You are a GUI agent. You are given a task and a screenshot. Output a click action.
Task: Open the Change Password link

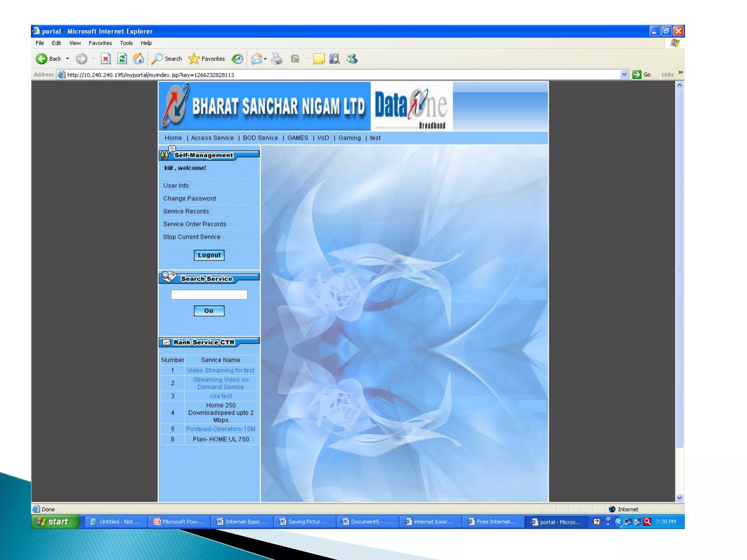189,198
